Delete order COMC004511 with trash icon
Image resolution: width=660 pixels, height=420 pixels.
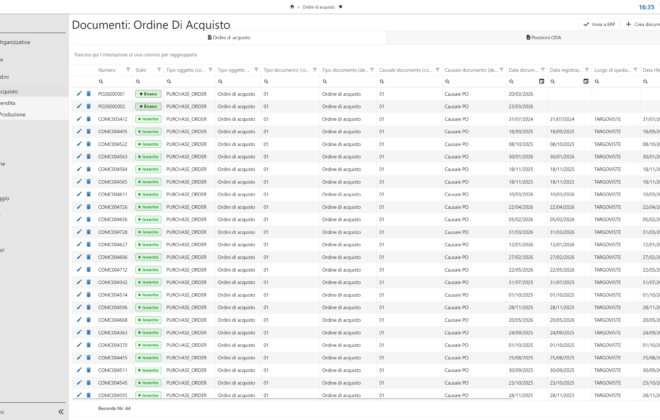pos(88,370)
